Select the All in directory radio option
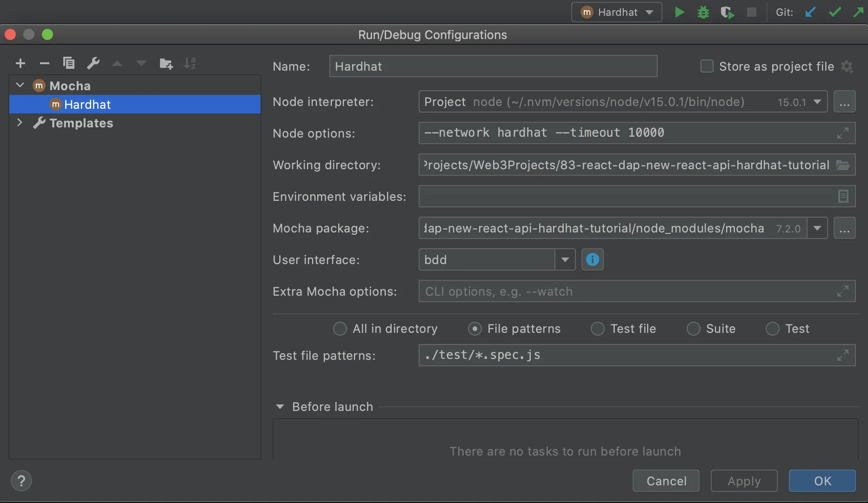 click(340, 329)
